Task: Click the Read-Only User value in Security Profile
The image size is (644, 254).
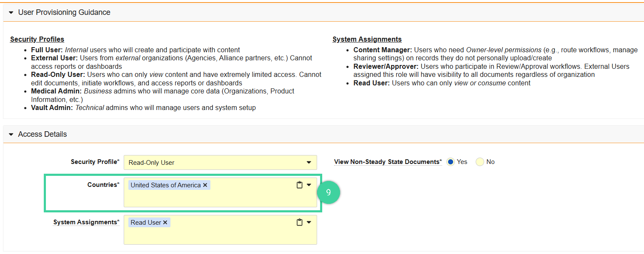Action: tap(151, 162)
